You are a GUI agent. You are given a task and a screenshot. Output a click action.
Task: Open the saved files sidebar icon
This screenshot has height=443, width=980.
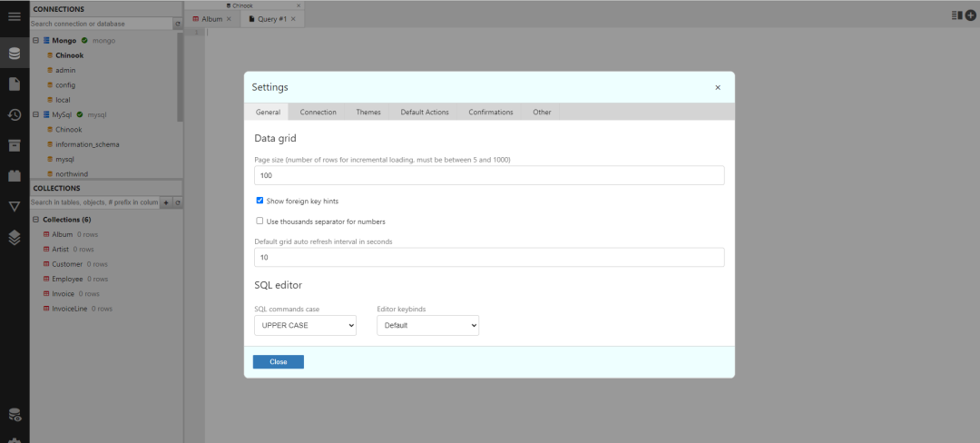[15, 84]
